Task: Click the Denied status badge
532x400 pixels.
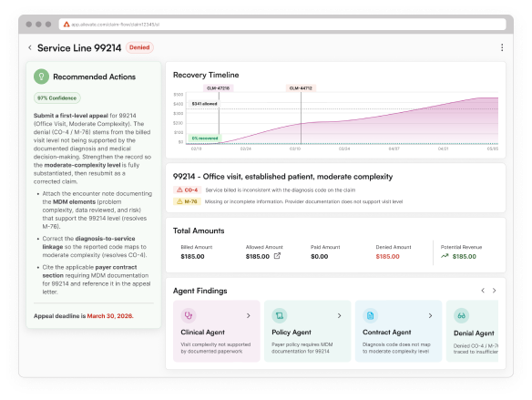Action: pyautogui.click(x=139, y=47)
